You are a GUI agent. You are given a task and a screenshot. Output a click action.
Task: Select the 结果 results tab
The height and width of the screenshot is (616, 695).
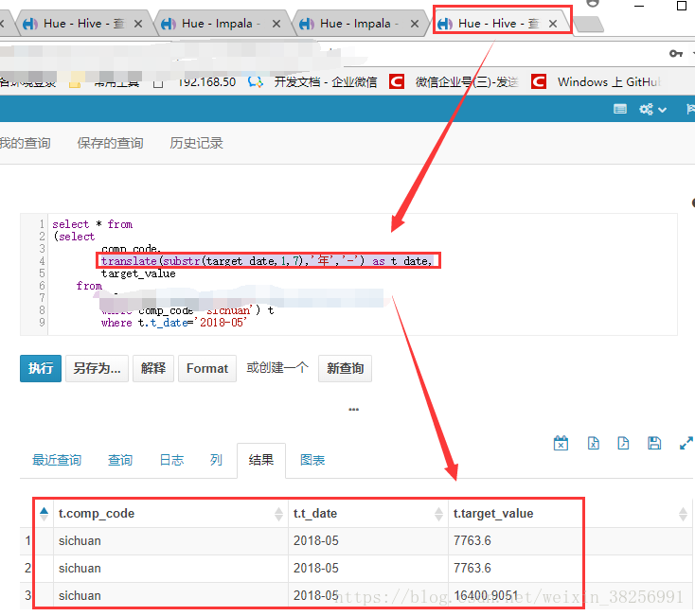click(261, 460)
